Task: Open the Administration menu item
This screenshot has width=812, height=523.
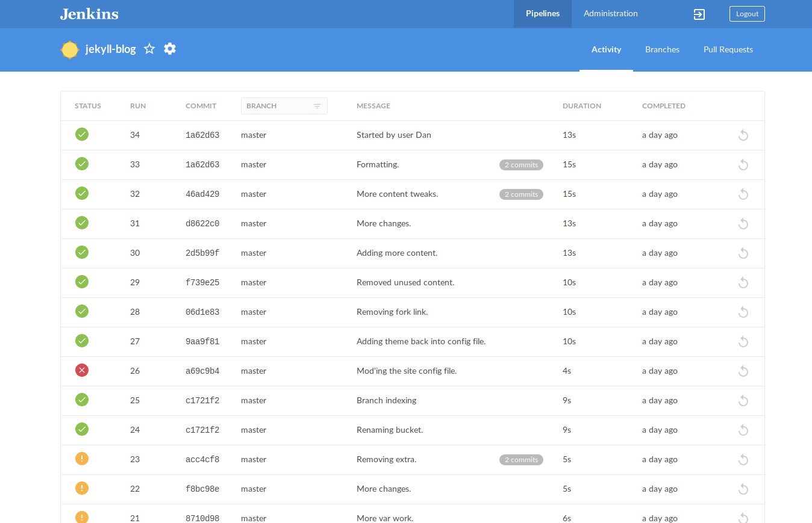Action: tap(610, 14)
